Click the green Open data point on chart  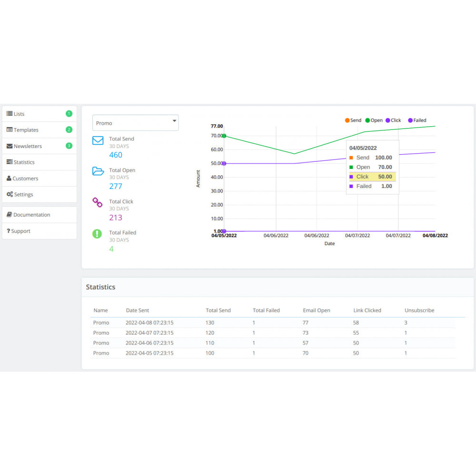tap(224, 136)
